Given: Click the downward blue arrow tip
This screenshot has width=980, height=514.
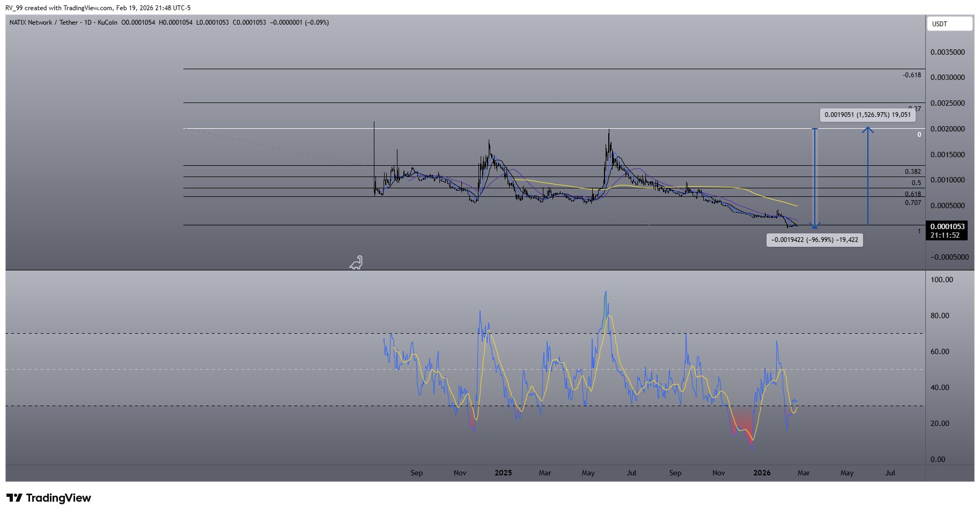Looking at the screenshot, I should 815,226.
